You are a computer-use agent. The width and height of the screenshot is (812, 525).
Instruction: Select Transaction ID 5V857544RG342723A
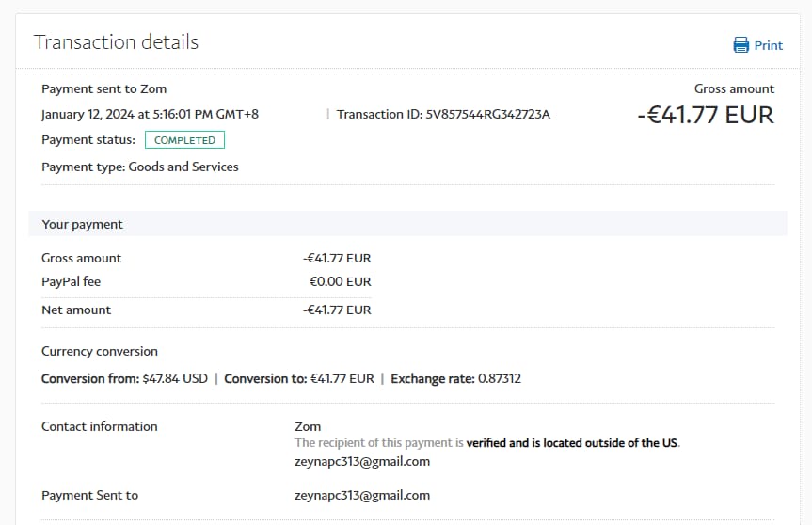443,114
